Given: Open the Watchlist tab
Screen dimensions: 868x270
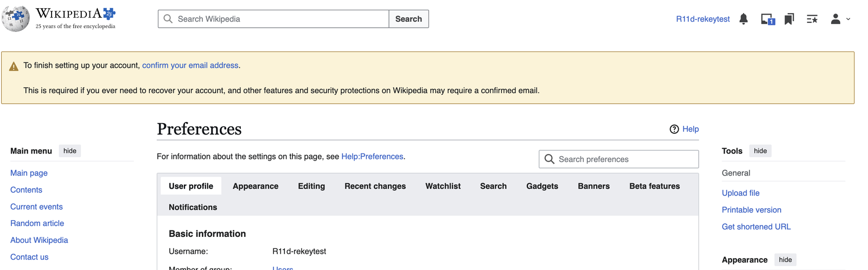Looking at the screenshot, I should point(443,186).
